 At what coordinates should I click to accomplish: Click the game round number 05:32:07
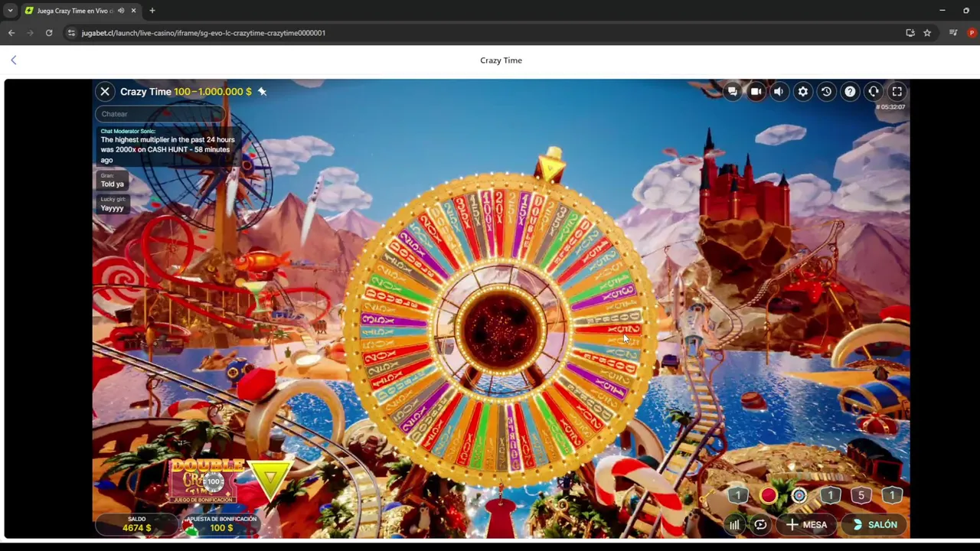(890, 107)
